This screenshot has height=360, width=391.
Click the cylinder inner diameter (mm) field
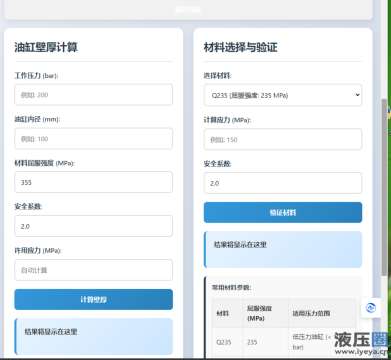coord(93,139)
